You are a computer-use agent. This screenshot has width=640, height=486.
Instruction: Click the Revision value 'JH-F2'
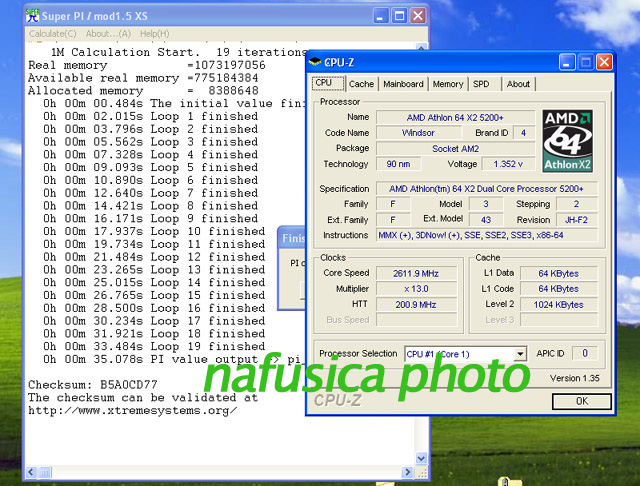(x=576, y=220)
